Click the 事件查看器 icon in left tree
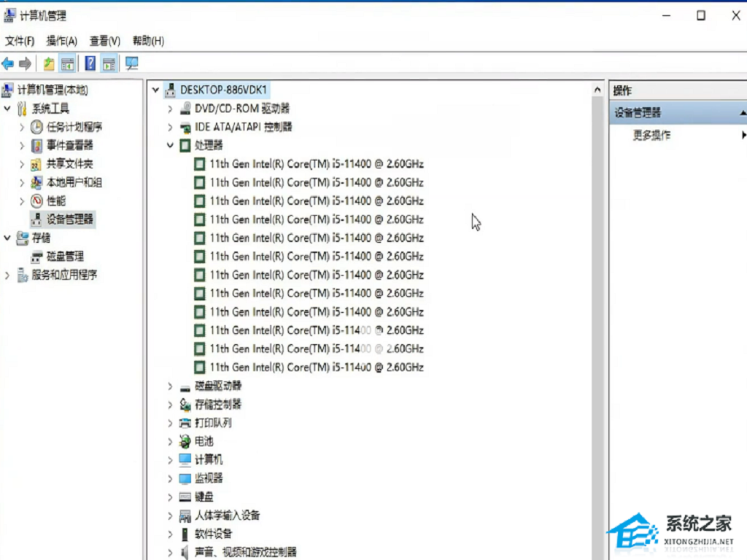This screenshot has height=560, width=747. pyautogui.click(x=36, y=145)
